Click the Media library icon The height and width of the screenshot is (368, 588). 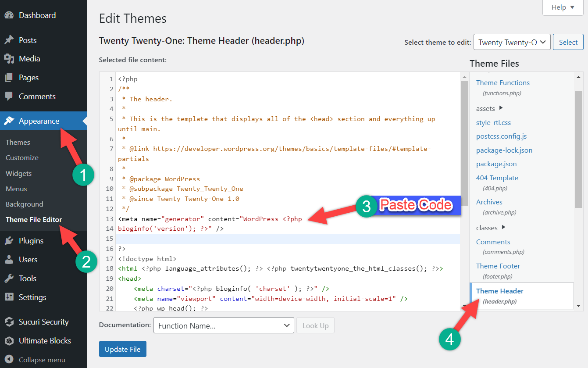click(x=9, y=59)
